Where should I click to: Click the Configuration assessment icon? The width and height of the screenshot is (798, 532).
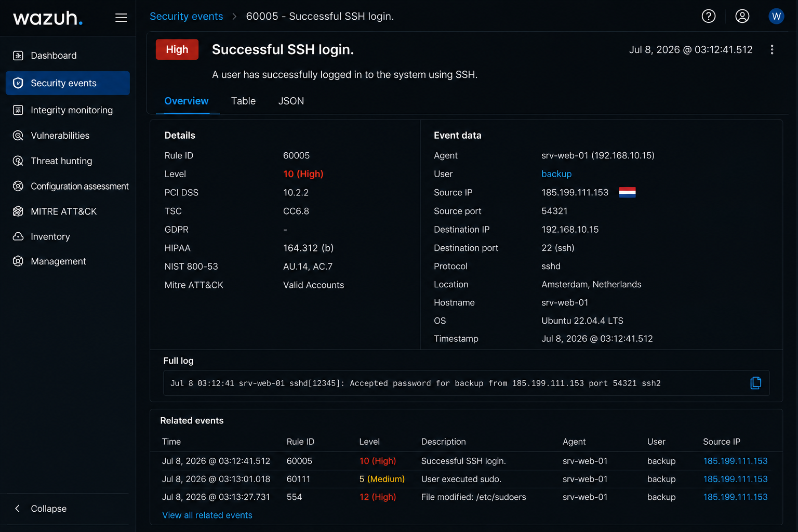pos(18,186)
